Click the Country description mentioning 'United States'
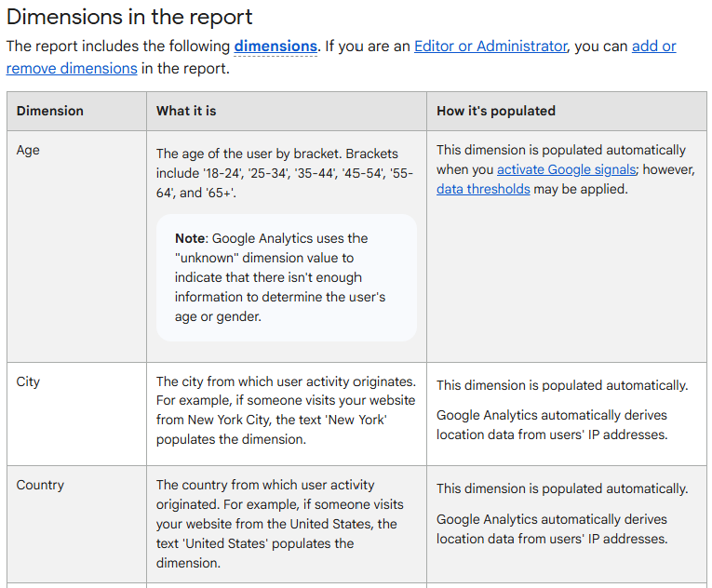 tap(279, 523)
